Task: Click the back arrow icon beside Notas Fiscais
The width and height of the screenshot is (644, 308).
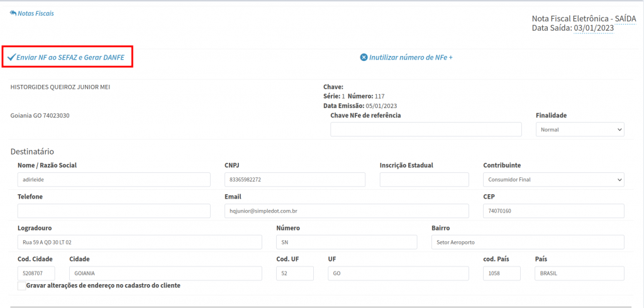Action: point(13,13)
